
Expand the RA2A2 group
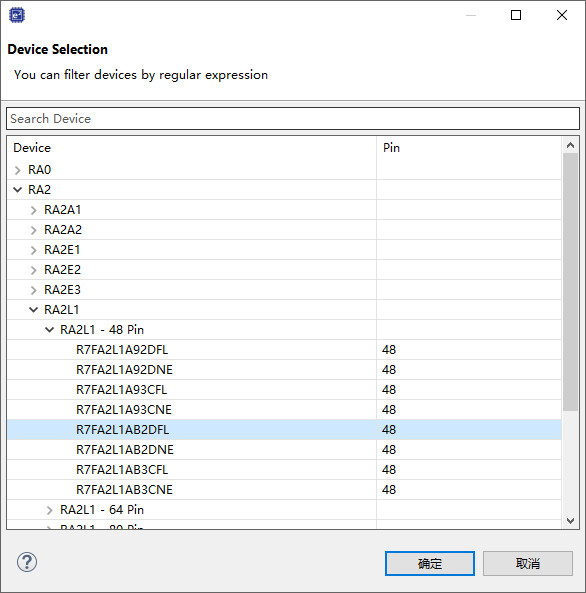34,230
